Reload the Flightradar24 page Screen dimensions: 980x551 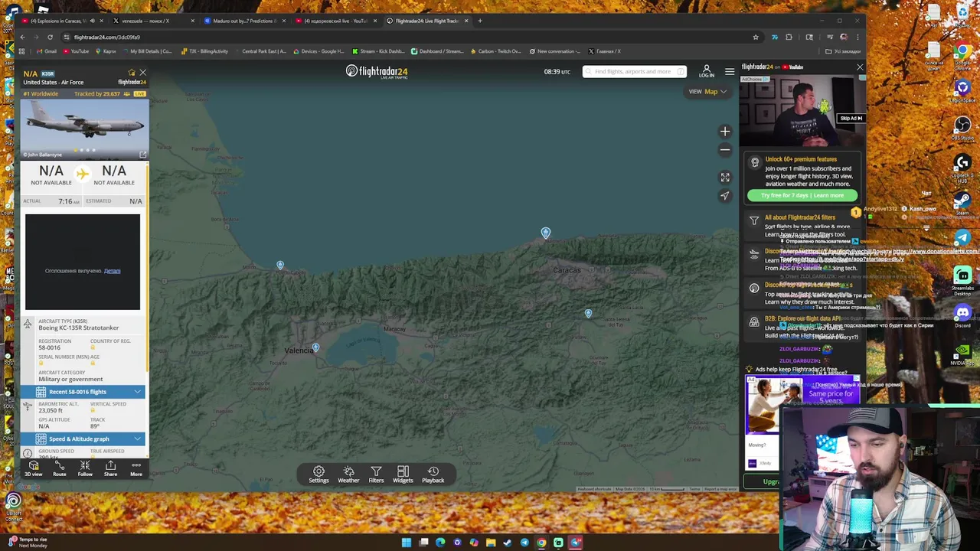pyautogui.click(x=51, y=37)
